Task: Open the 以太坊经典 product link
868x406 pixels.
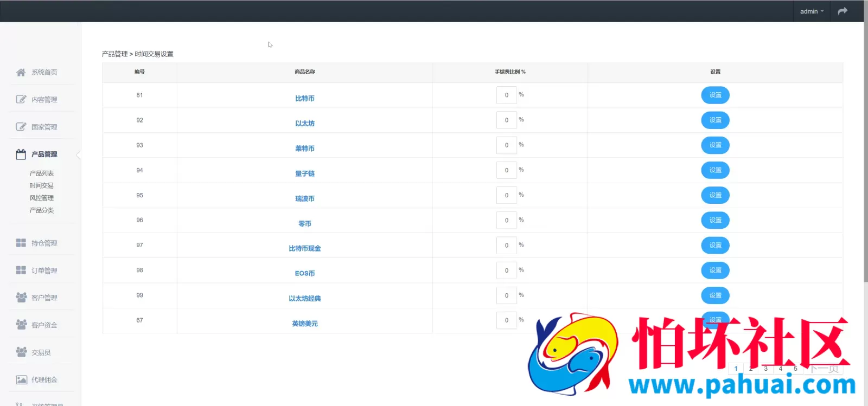Action: [305, 298]
